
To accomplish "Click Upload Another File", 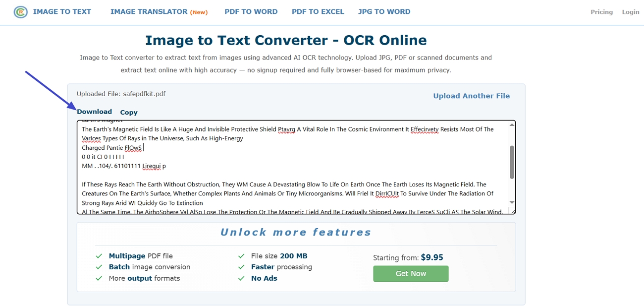I will click(471, 96).
